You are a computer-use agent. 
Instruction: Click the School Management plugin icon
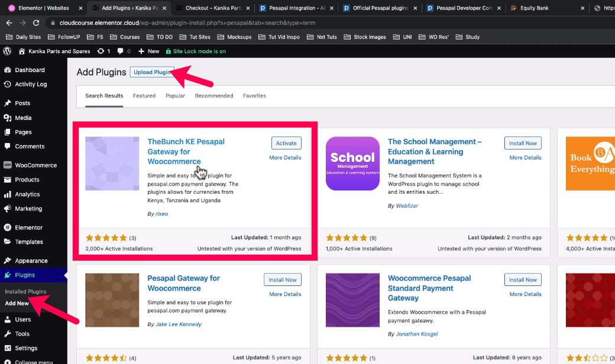click(x=352, y=164)
